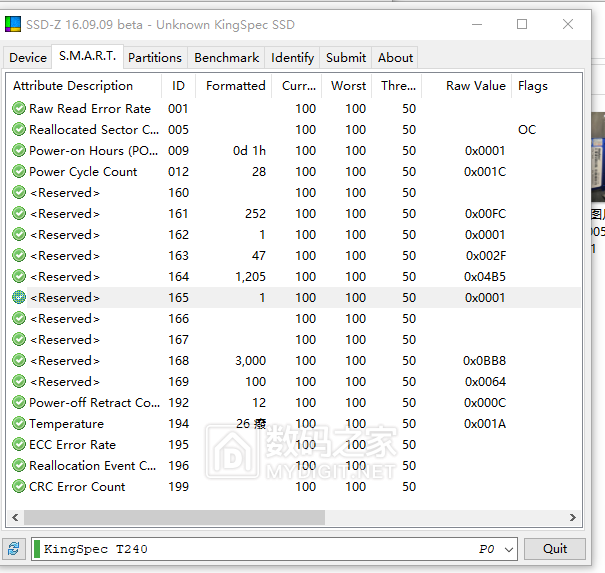Image resolution: width=605 pixels, height=573 pixels.
Task: Click the status icon for attribute ID 164
Action: (x=19, y=276)
